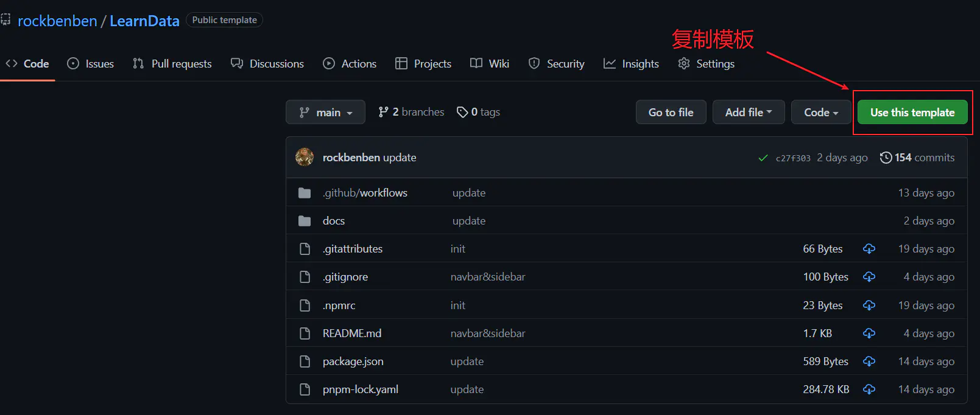Click the Public template badge
The height and width of the screenshot is (415, 980).
point(224,20)
